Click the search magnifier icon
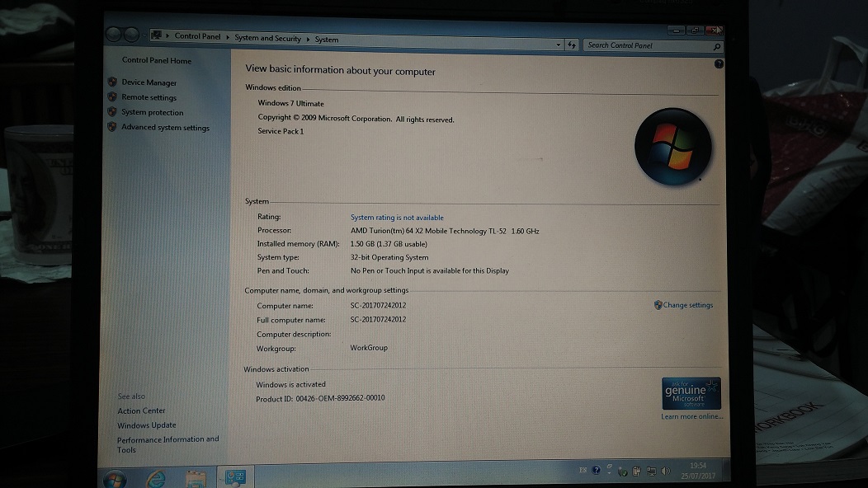The width and height of the screenshot is (868, 488). coord(717,47)
